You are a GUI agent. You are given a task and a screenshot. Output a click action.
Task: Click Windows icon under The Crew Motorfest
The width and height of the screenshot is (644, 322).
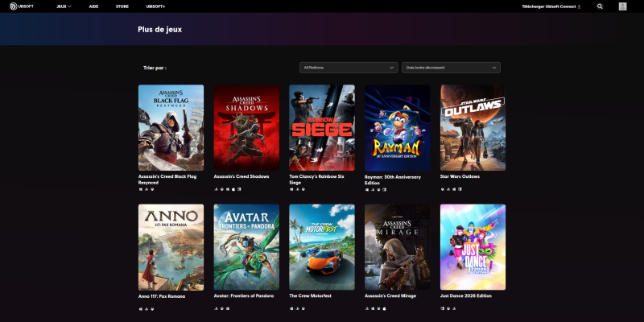(291, 308)
